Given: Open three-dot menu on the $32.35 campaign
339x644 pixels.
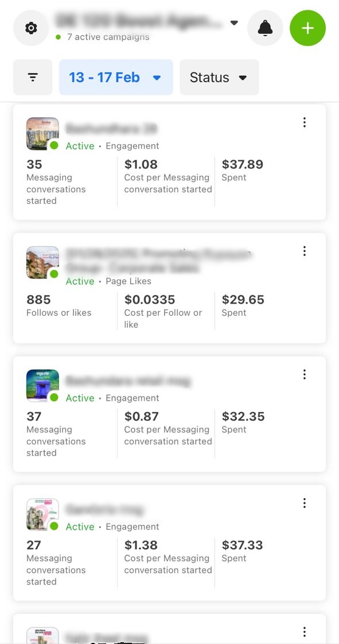Looking at the screenshot, I should click(x=304, y=374).
